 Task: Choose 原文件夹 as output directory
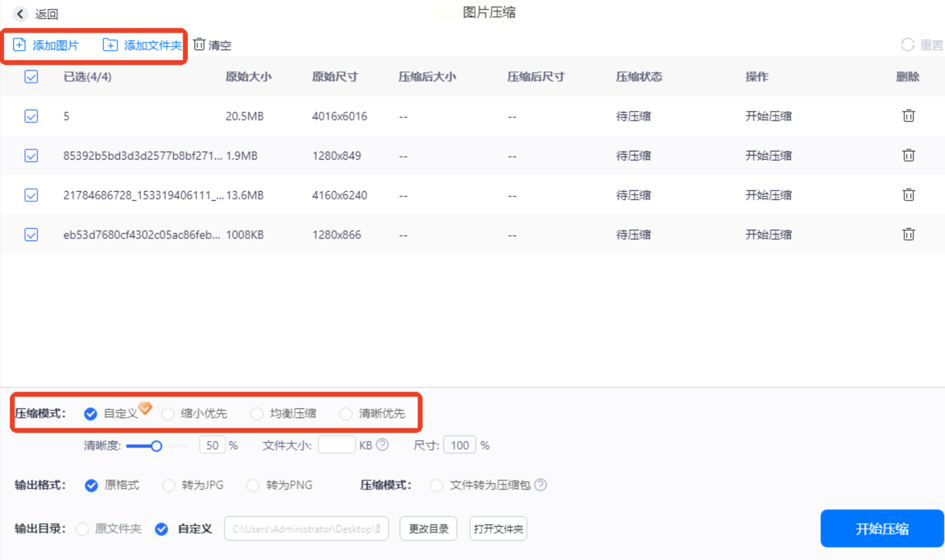[x=82, y=529]
